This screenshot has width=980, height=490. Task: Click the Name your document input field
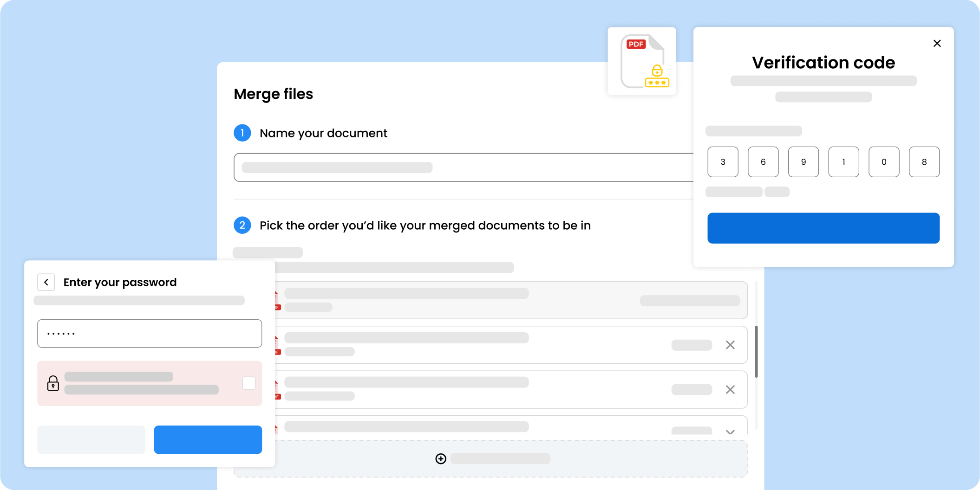464,168
